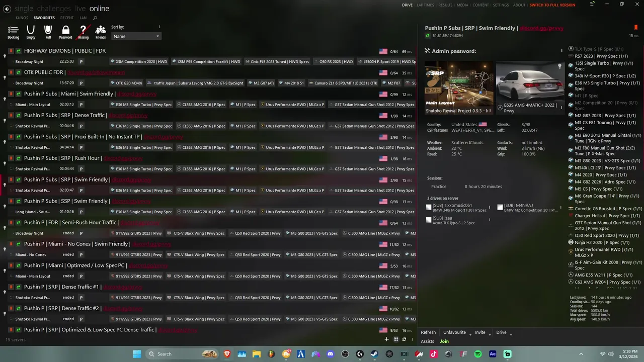Viewport: 644px width, 362px height.
Task: Switch to the LAN tab
Action: click(83, 18)
